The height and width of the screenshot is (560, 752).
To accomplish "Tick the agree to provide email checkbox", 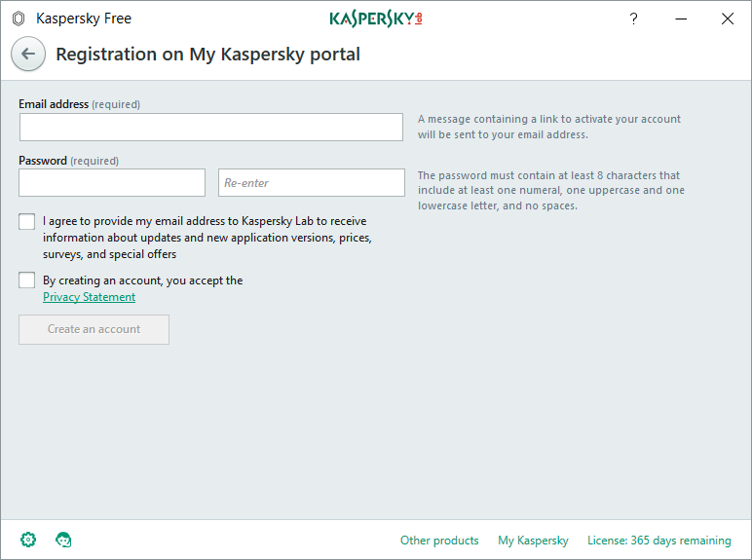I will point(26,222).
